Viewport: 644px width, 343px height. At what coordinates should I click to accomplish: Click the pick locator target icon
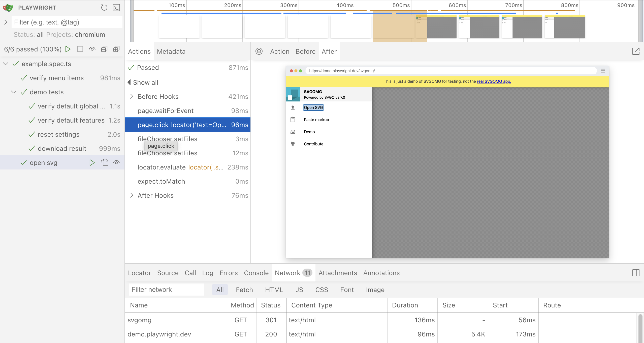259,51
